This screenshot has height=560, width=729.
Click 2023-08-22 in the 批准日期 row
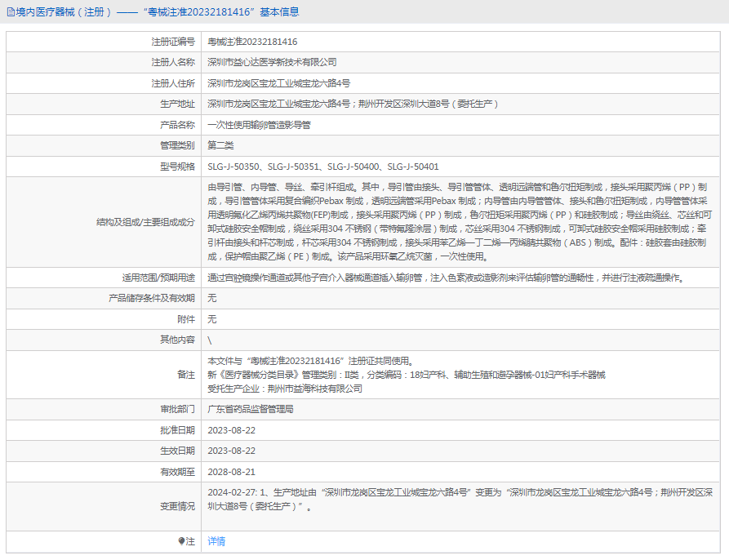[x=231, y=430]
